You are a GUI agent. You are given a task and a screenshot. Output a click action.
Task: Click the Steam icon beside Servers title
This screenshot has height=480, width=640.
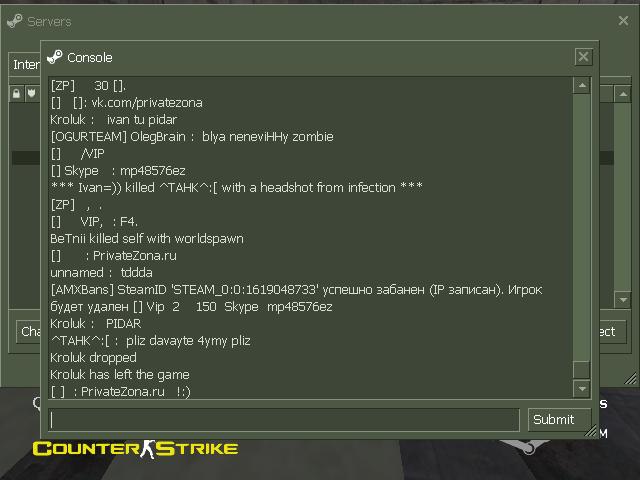click(15, 20)
